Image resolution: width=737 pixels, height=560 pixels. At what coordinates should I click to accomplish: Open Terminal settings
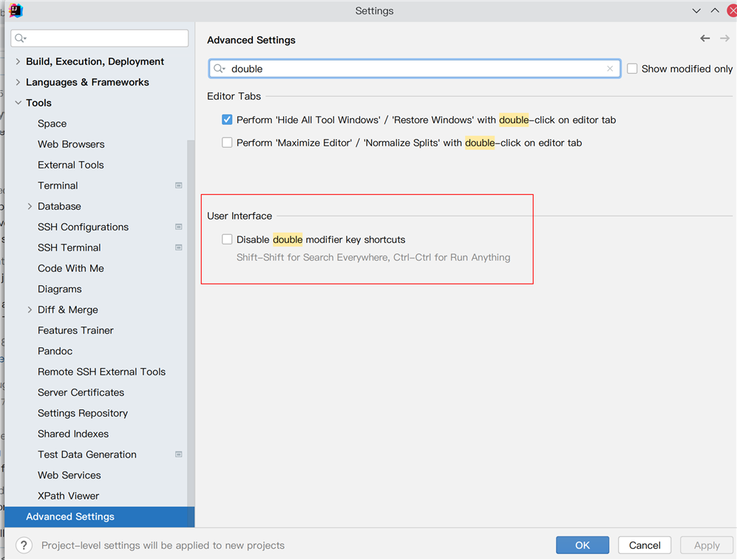point(58,185)
